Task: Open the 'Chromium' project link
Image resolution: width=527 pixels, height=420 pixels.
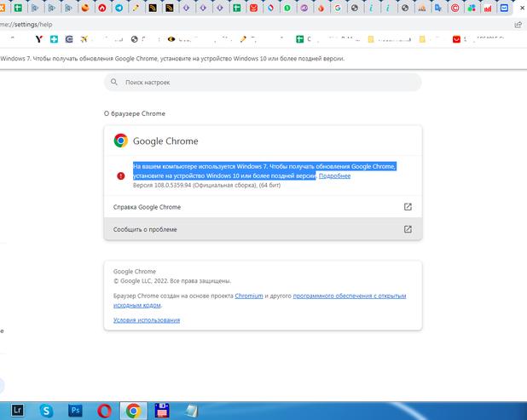Action: click(x=249, y=296)
